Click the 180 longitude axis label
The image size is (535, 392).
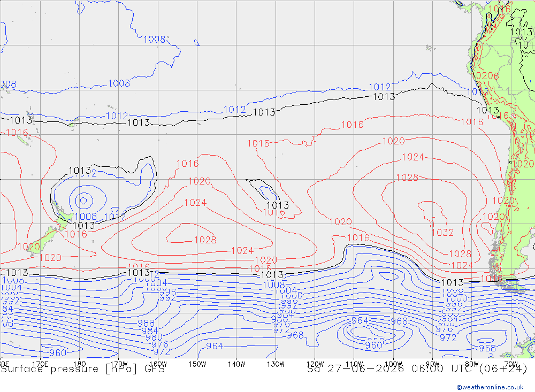tap(80, 364)
